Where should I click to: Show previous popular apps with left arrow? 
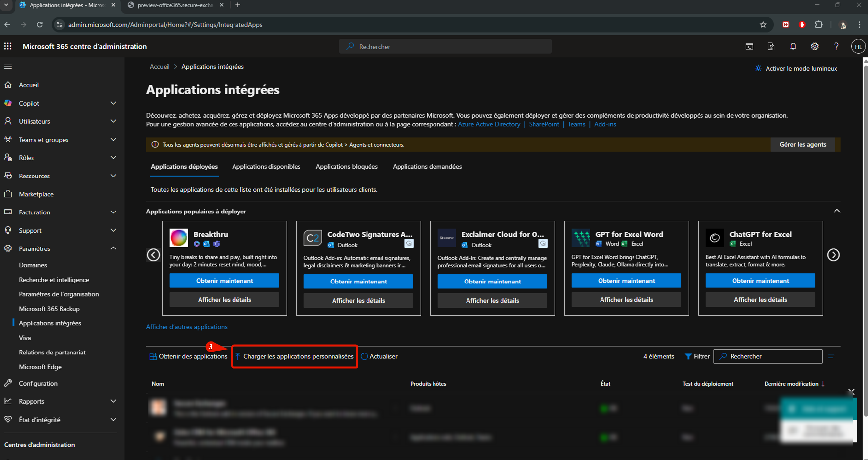coord(153,255)
